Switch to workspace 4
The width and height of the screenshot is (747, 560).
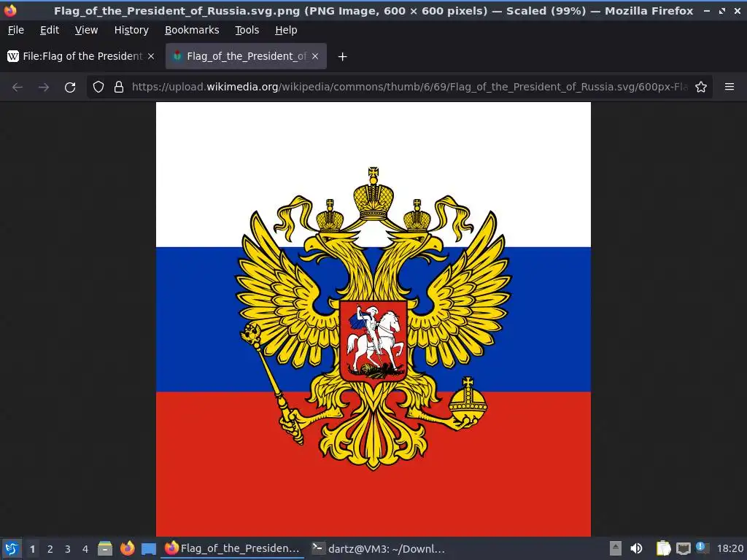[85, 549]
